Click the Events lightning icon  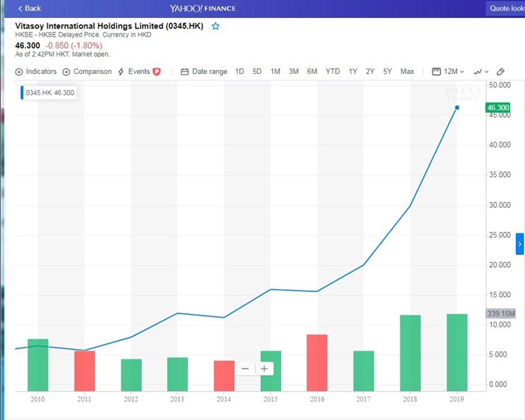point(121,72)
